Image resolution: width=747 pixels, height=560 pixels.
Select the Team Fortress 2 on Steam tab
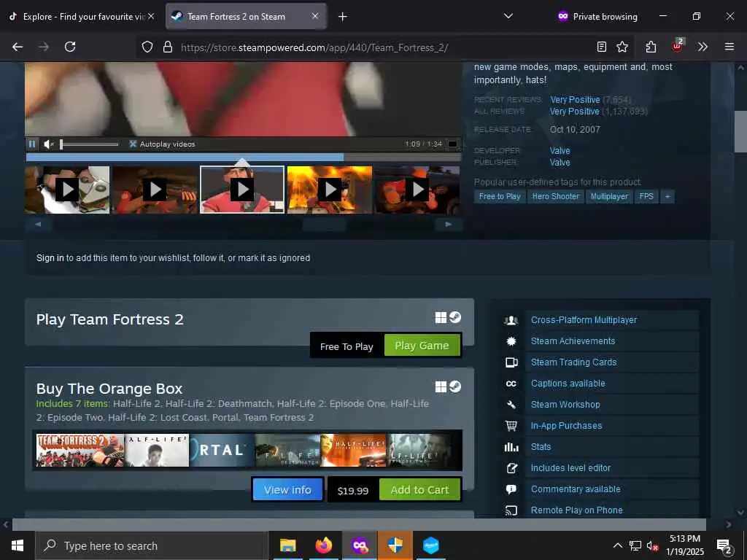(x=247, y=16)
